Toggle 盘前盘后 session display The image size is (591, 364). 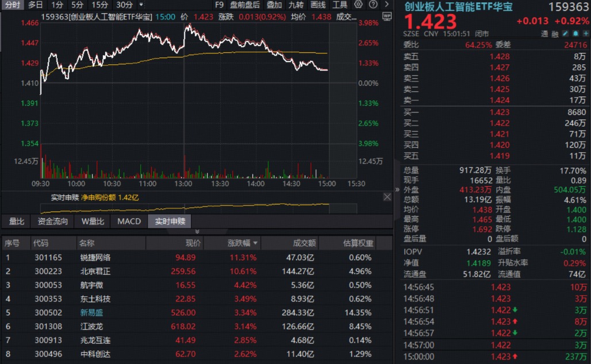244,5
